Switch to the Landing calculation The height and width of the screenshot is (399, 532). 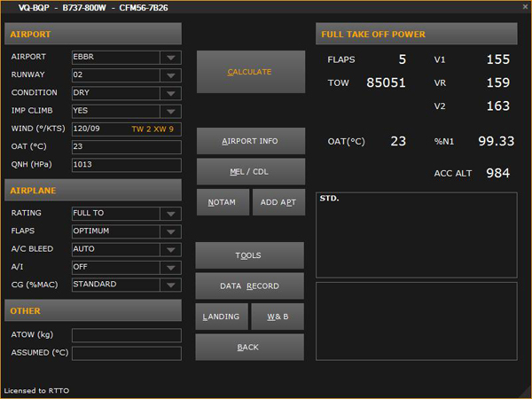pyautogui.click(x=222, y=317)
